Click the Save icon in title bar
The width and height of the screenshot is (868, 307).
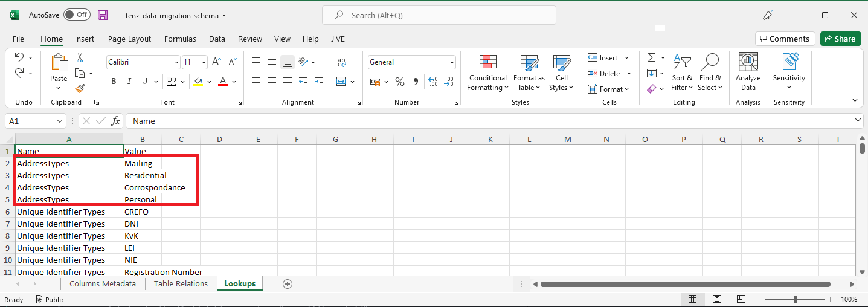(103, 15)
